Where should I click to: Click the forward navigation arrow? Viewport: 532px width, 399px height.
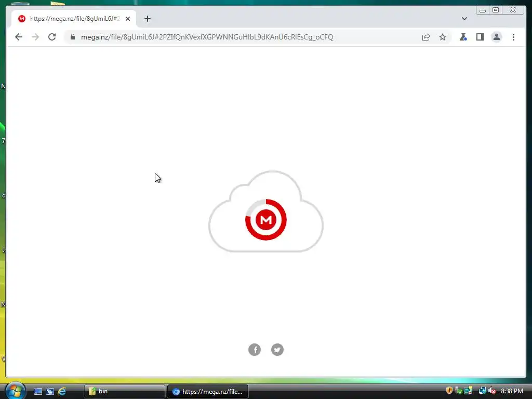pyautogui.click(x=35, y=37)
